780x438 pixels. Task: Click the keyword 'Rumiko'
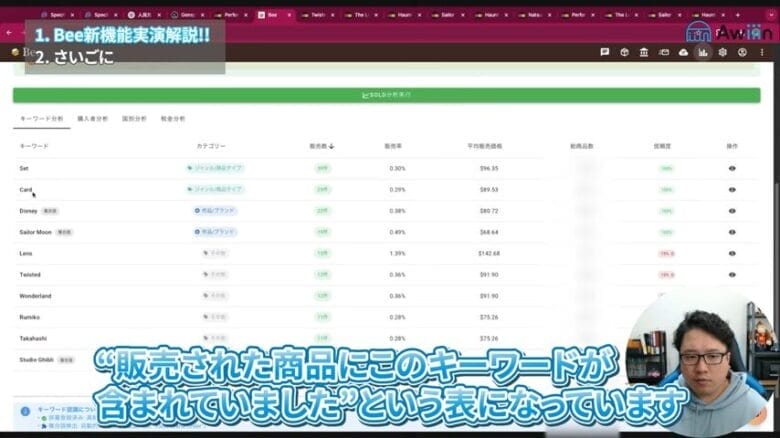pos(29,317)
